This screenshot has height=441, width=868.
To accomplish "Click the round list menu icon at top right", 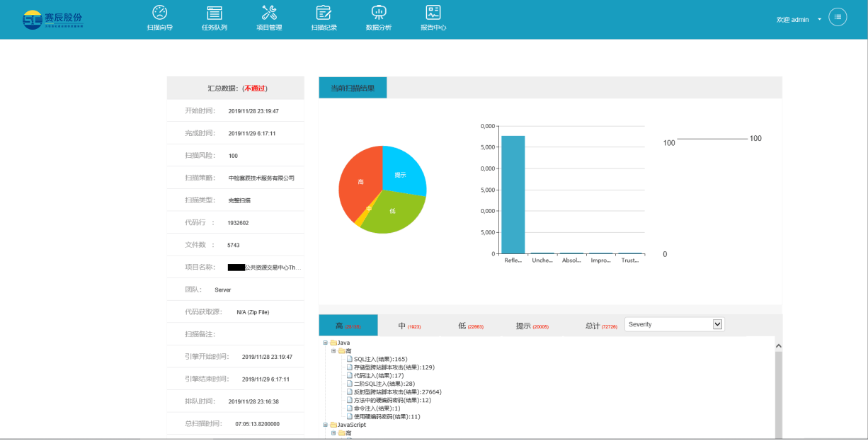I will (x=838, y=17).
